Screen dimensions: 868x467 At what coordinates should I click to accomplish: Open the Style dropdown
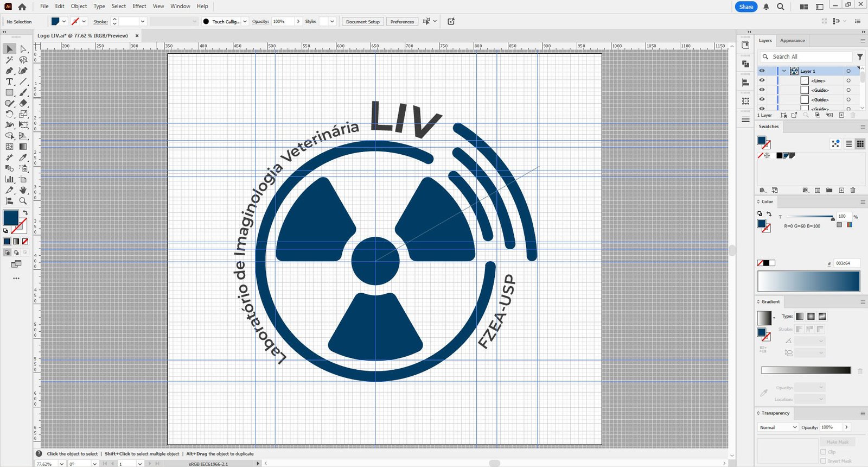click(332, 22)
